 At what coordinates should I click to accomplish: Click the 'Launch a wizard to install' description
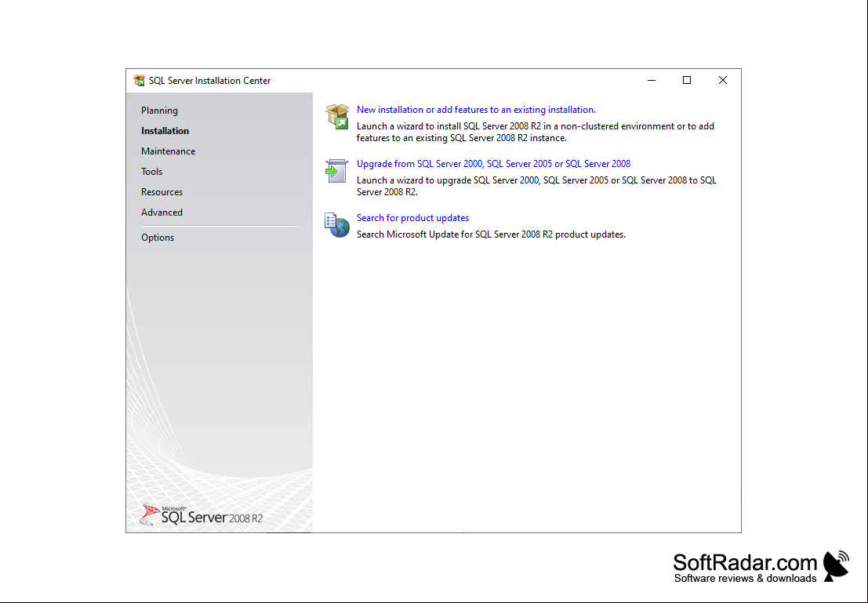pos(536,133)
